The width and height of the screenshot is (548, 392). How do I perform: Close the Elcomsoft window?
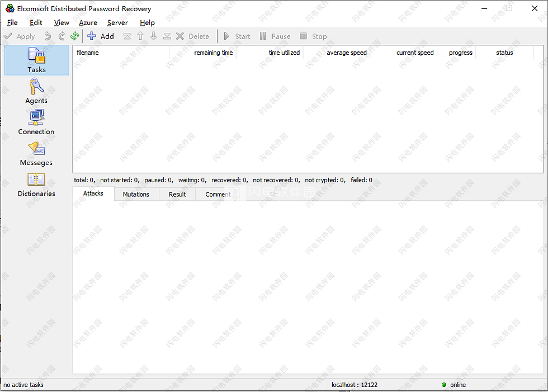click(x=535, y=8)
